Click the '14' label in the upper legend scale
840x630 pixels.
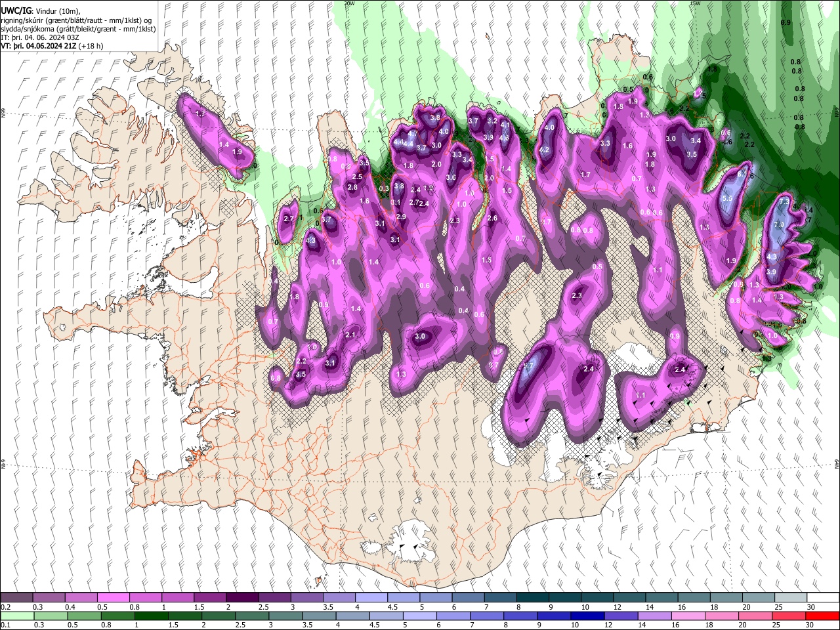click(x=650, y=607)
